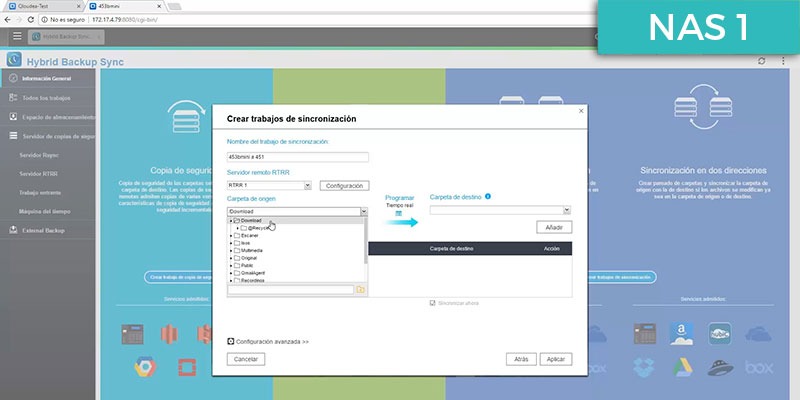The width and height of the screenshot is (800, 400).
Task: Click the schedule calendar icon under Tiempo real
Action: pos(399,213)
